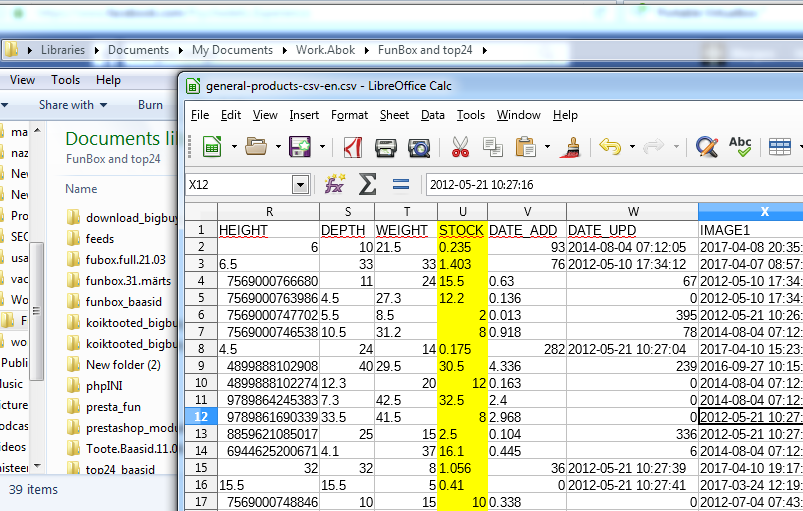Open the Data menu

(433, 115)
